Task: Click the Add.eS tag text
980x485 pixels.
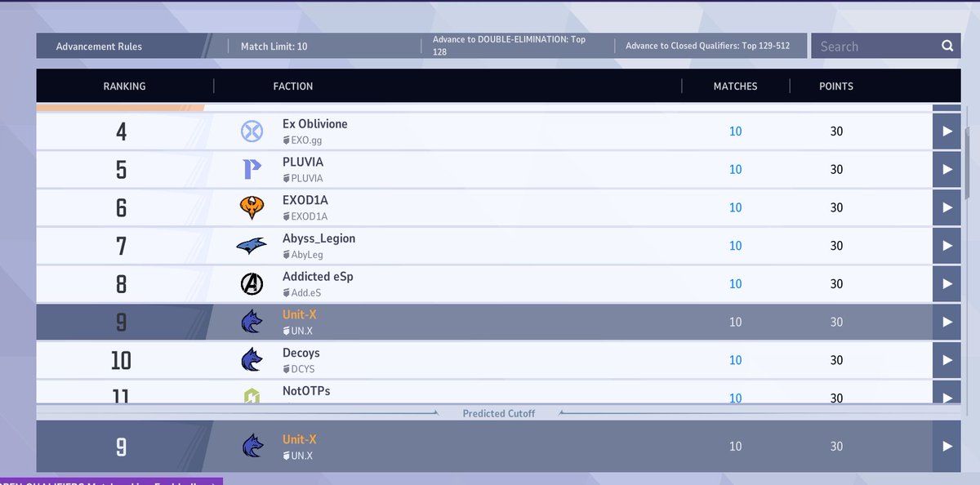Action: 307,293
